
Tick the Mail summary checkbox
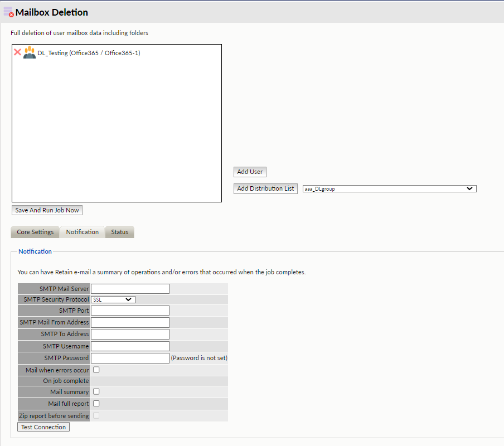tap(96, 392)
